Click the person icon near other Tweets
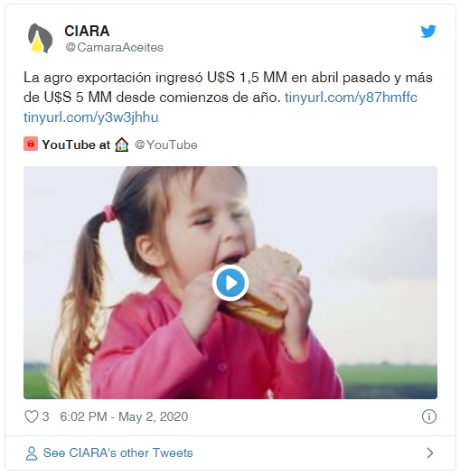The image size is (460, 476). [x=32, y=453]
